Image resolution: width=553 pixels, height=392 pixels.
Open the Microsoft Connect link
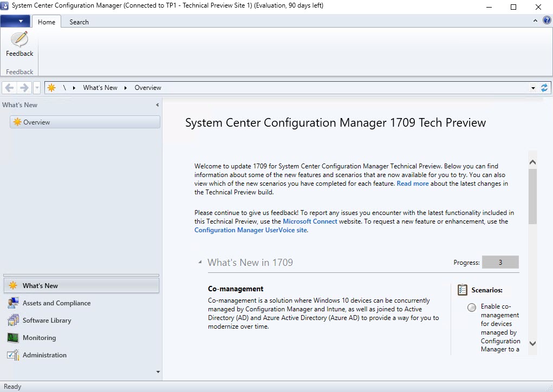310,221
